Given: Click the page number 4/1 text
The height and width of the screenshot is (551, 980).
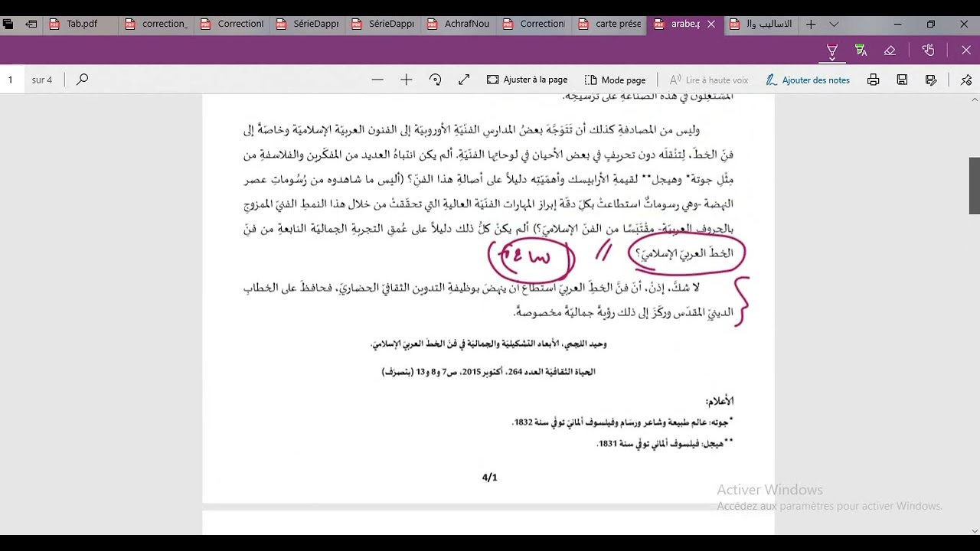Looking at the screenshot, I should 489,477.
